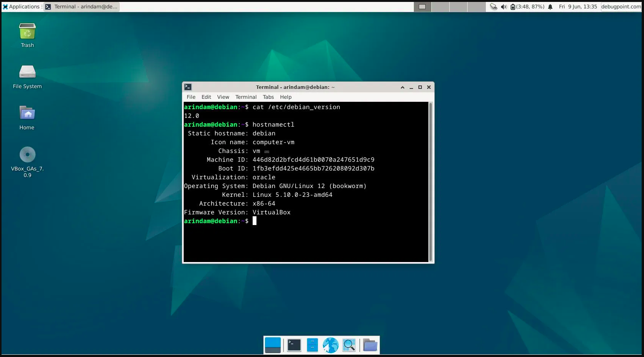This screenshot has width=644, height=357.
Task: Place cursor at the terminal prompt
Action: point(255,221)
